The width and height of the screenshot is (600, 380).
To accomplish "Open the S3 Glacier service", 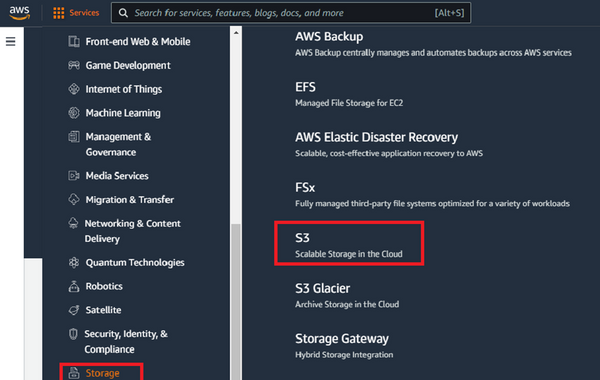I will click(x=322, y=288).
